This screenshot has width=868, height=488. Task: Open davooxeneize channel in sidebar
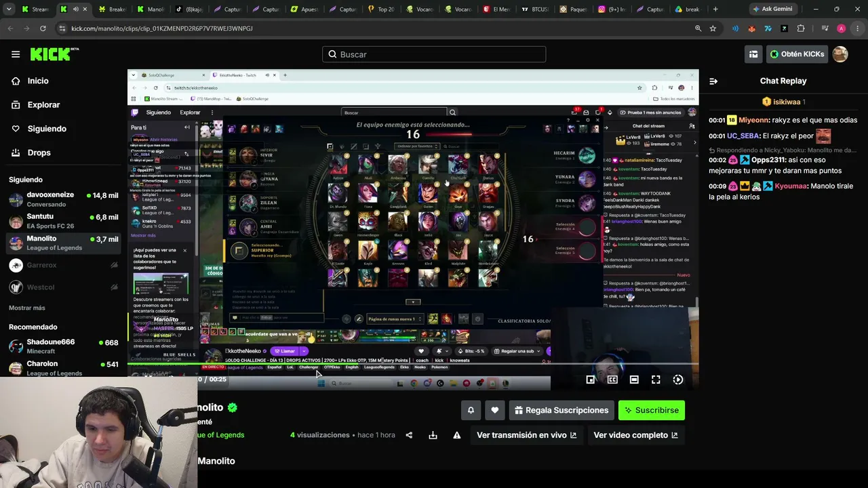click(64, 199)
